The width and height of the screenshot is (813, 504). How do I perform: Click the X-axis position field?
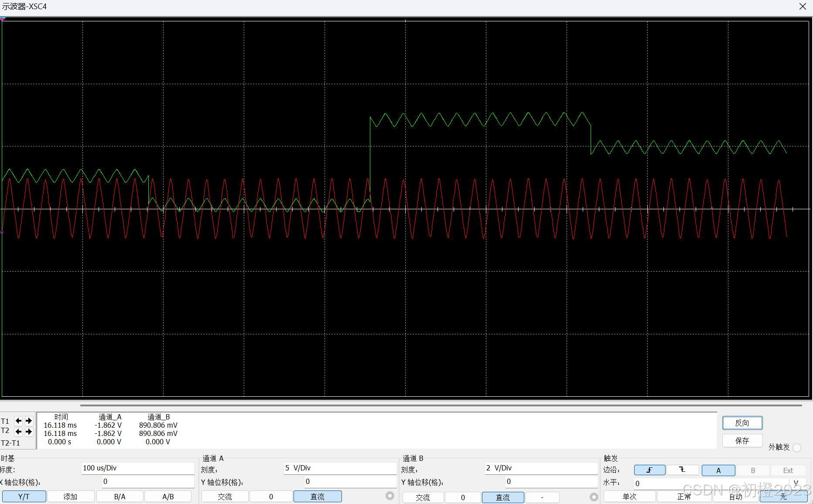(x=148, y=482)
